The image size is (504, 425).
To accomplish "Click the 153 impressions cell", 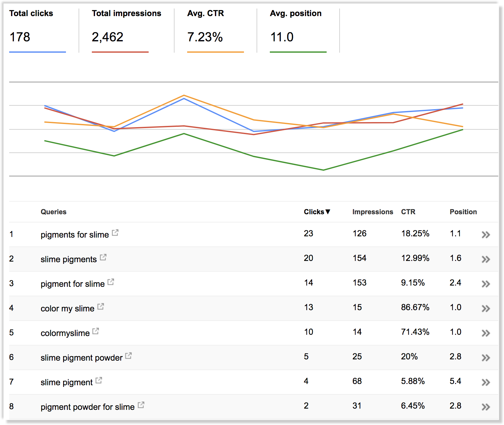I will pyautogui.click(x=359, y=283).
